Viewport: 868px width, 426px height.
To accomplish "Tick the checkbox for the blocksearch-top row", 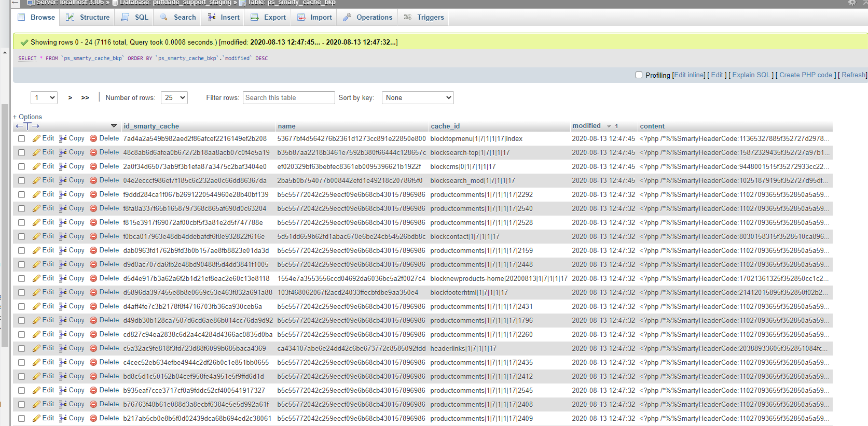I will point(21,153).
